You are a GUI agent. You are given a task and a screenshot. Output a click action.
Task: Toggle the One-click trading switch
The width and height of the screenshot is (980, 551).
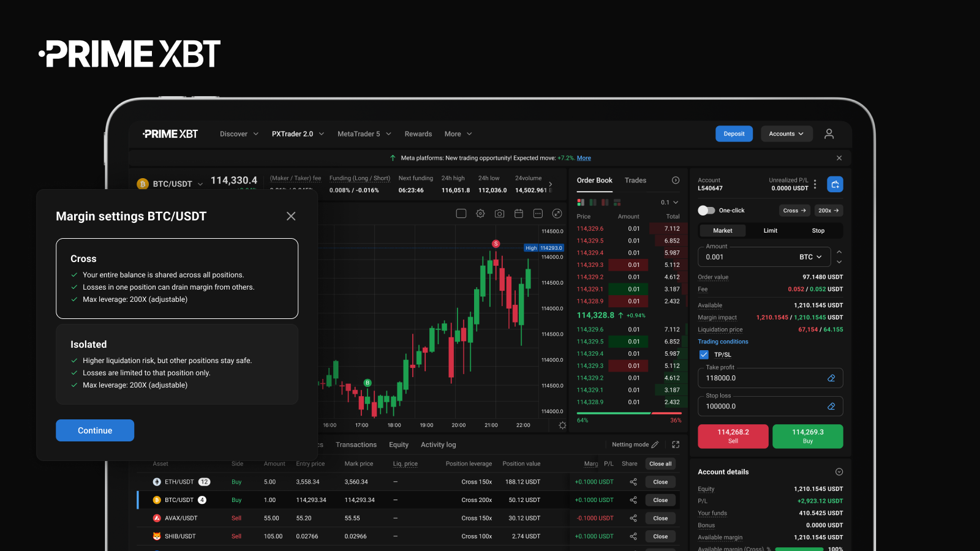tap(706, 211)
